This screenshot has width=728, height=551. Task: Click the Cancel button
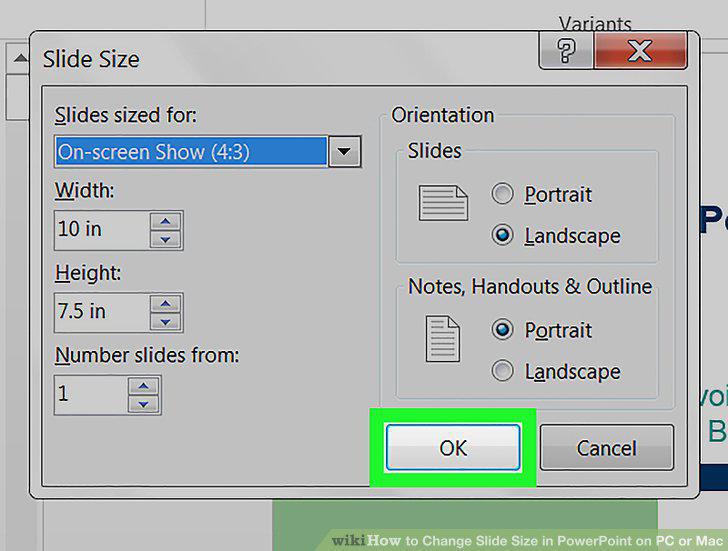point(606,447)
